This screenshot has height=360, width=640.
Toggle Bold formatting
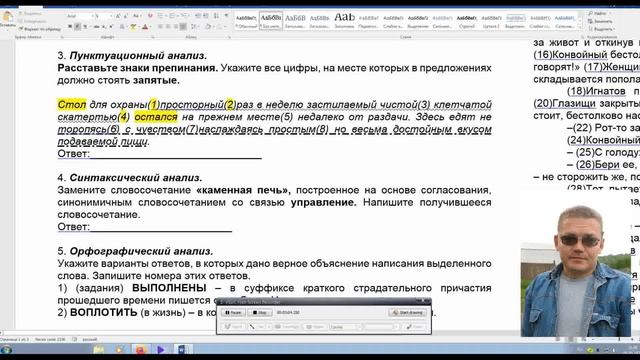[70, 27]
